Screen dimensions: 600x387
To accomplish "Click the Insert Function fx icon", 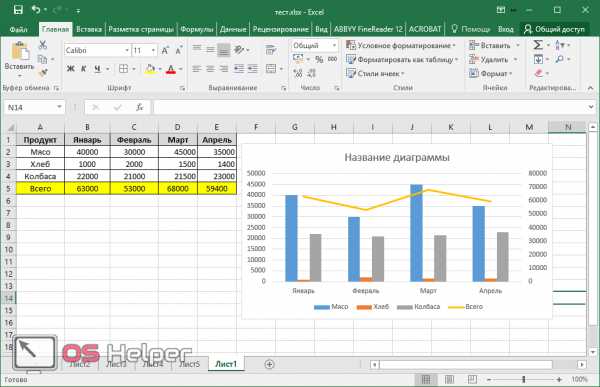I will [140, 108].
